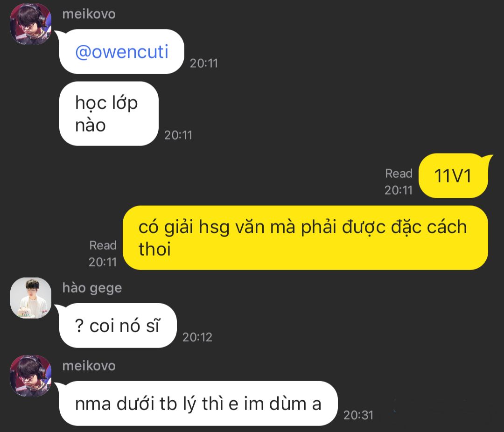The width and height of the screenshot is (504, 432).
Task: Tap the @owencuti mention link
Action: pyautogui.click(x=122, y=52)
